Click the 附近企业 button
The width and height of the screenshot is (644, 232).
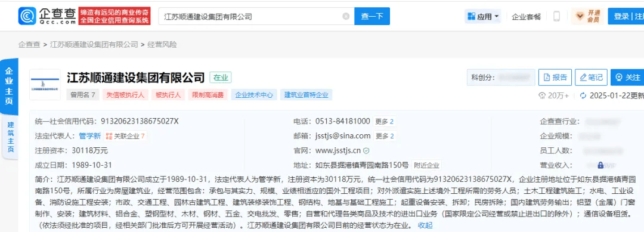(x=427, y=165)
